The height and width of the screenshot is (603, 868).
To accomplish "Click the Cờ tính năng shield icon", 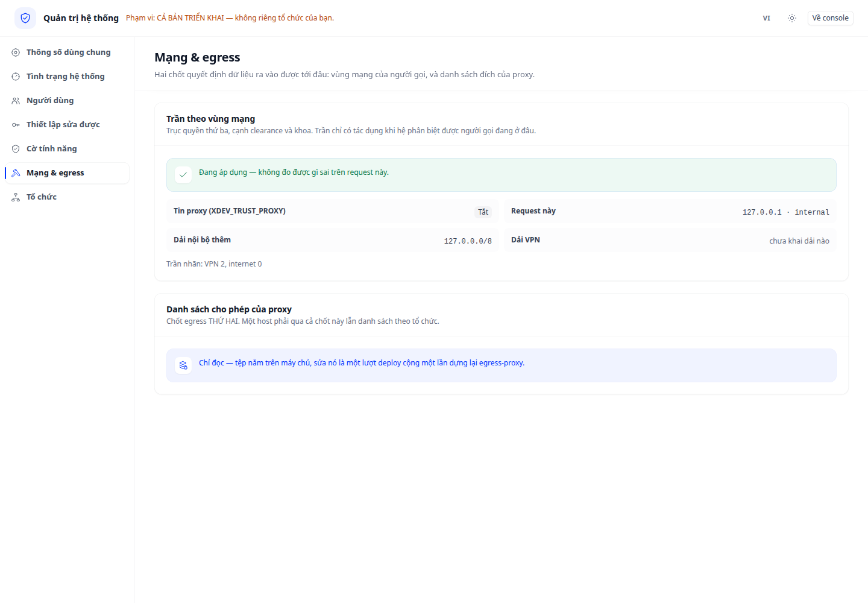I will [16, 149].
